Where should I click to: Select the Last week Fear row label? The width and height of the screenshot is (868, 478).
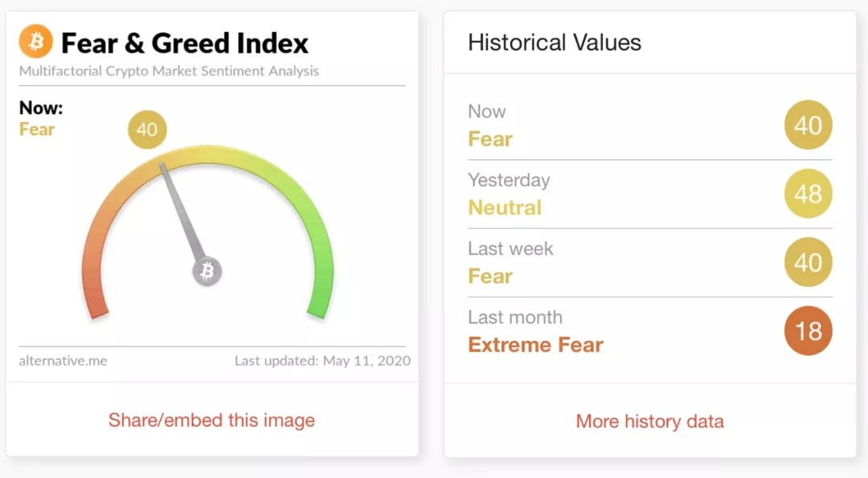[x=490, y=276]
